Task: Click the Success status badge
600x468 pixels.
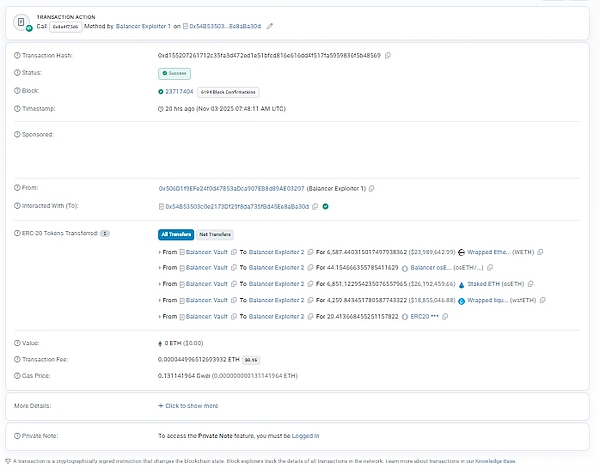Action: tap(175, 73)
